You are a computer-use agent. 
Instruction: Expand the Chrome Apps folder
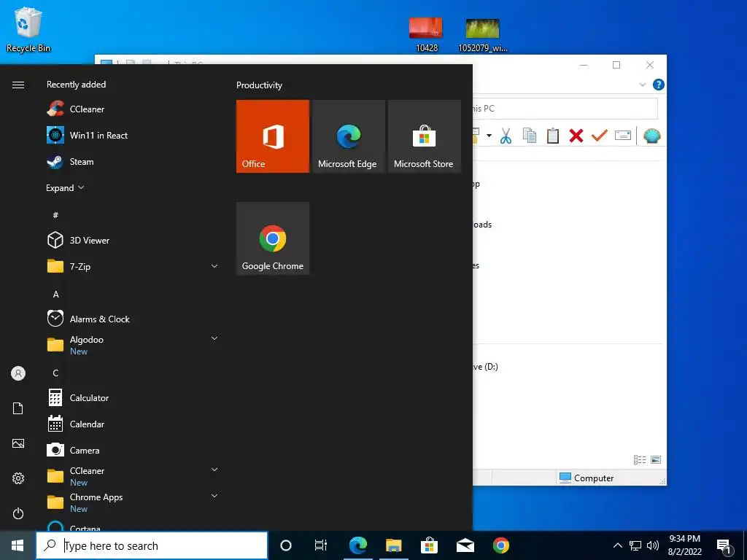tap(133, 502)
